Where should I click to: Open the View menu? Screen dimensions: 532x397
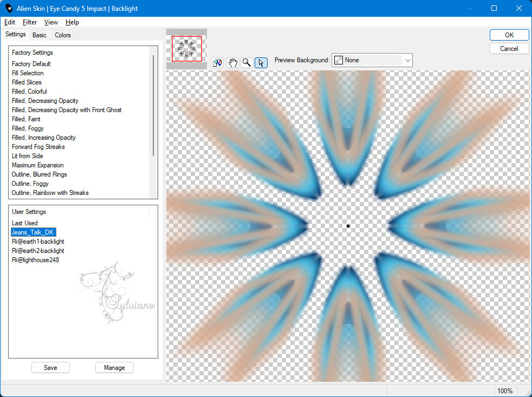pyautogui.click(x=51, y=22)
